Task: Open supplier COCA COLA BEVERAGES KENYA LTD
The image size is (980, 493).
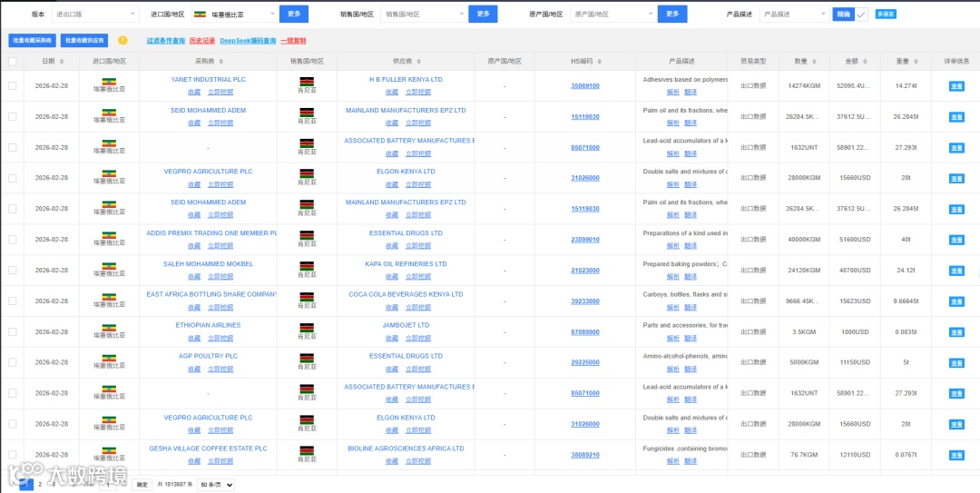Action: 406,295
